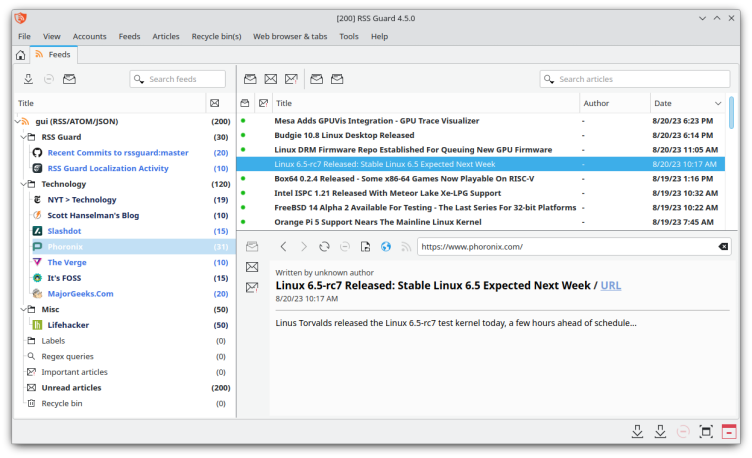Click the Search articles field

pyautogui.click(x=634, y=79)
